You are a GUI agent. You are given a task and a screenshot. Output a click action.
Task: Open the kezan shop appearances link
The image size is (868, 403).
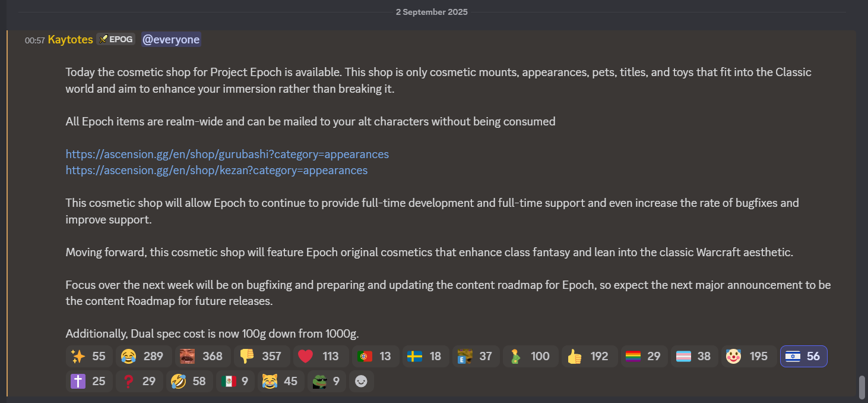(x=216, y=170)
